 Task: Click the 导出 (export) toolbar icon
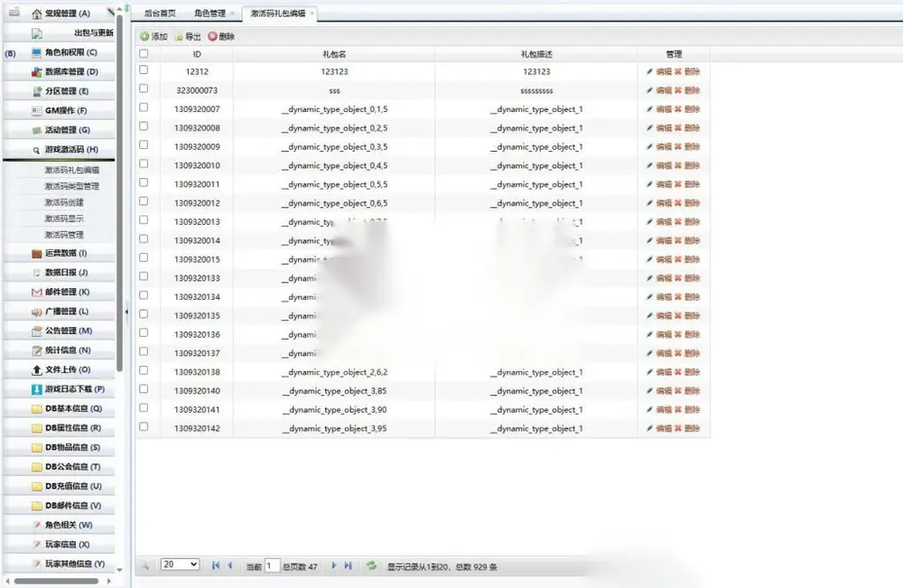tap(179, 37)
